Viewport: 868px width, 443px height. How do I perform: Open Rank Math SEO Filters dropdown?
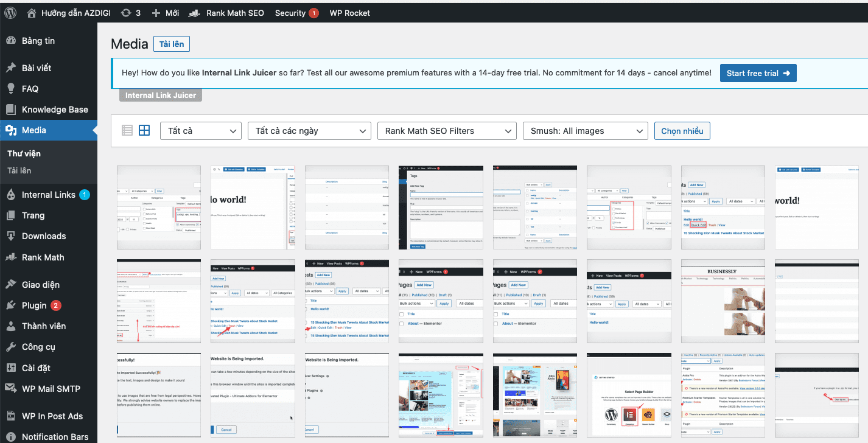[x=447, y=131]
